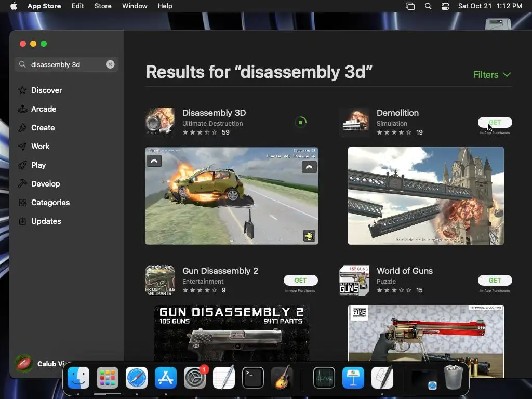
Task: Open Finder from the Dock
Action: tap(78, 378)
